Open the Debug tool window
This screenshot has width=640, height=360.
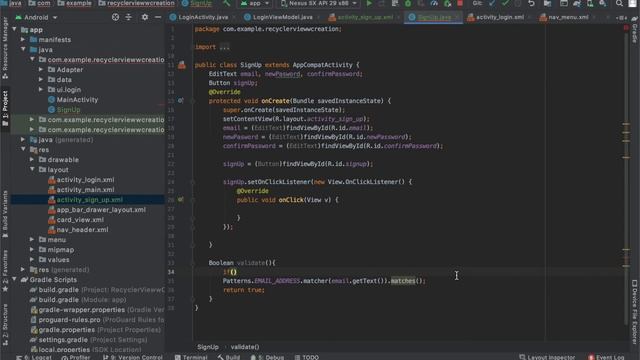coord(267,357)
